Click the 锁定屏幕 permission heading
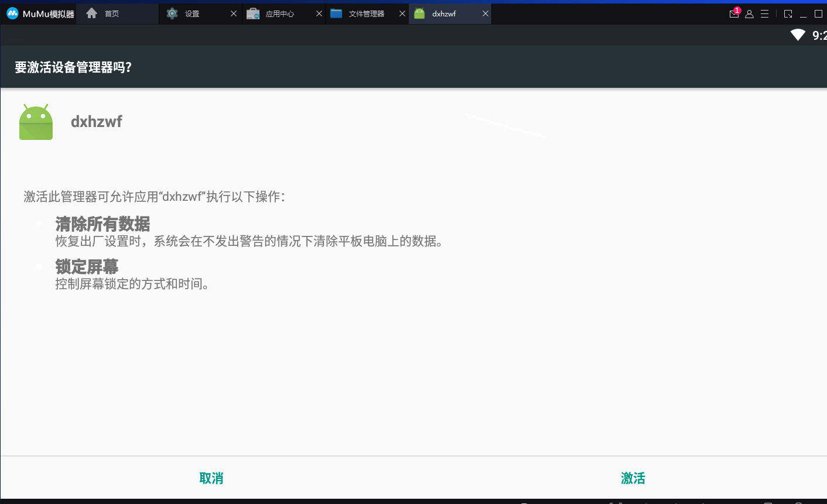827x504 pixels. pos(87,266)
